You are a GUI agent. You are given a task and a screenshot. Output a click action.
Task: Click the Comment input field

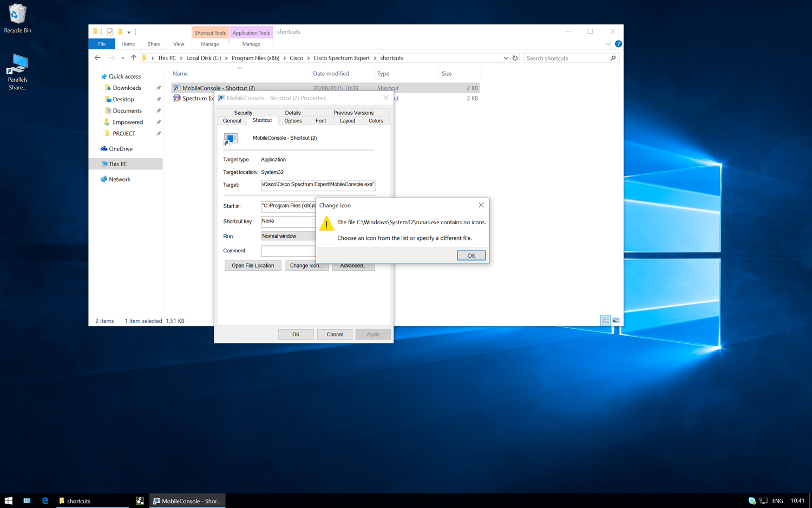pyautogui.click(x=289, y=251)
